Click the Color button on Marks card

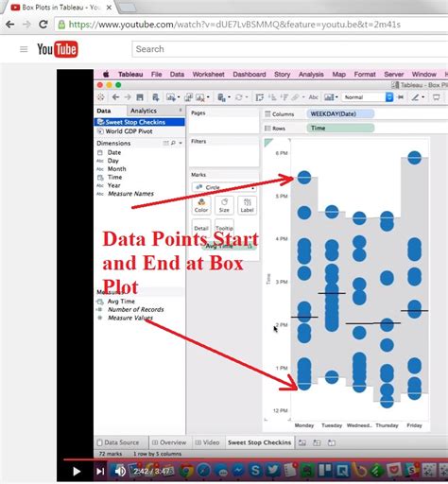[201, 205]
